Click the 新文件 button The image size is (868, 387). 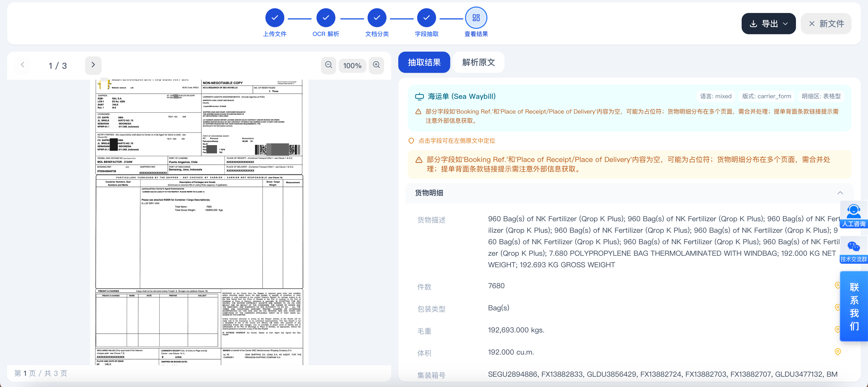826,24
